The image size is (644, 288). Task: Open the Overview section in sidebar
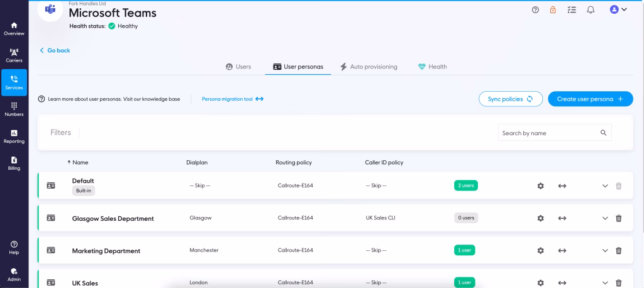(x=14, y=29)
